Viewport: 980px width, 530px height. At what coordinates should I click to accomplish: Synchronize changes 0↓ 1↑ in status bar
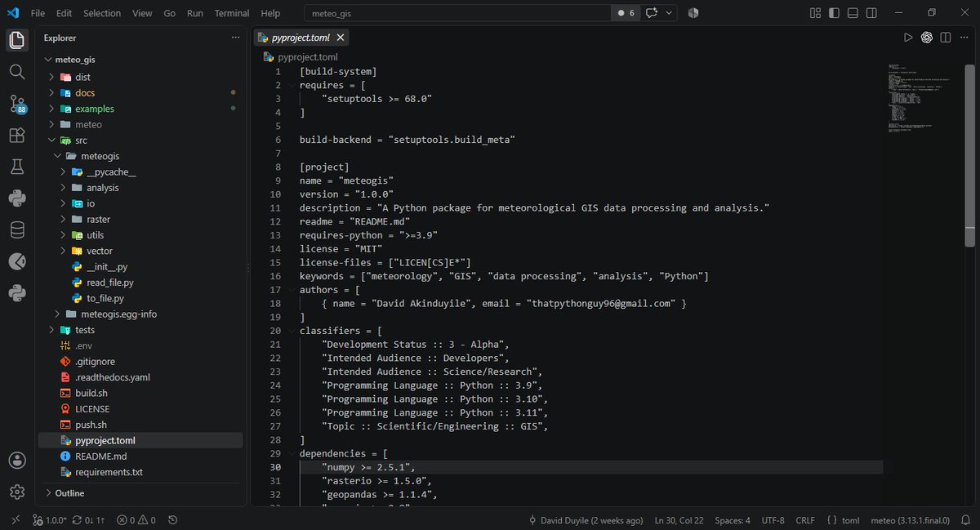(x=90, y=519)
